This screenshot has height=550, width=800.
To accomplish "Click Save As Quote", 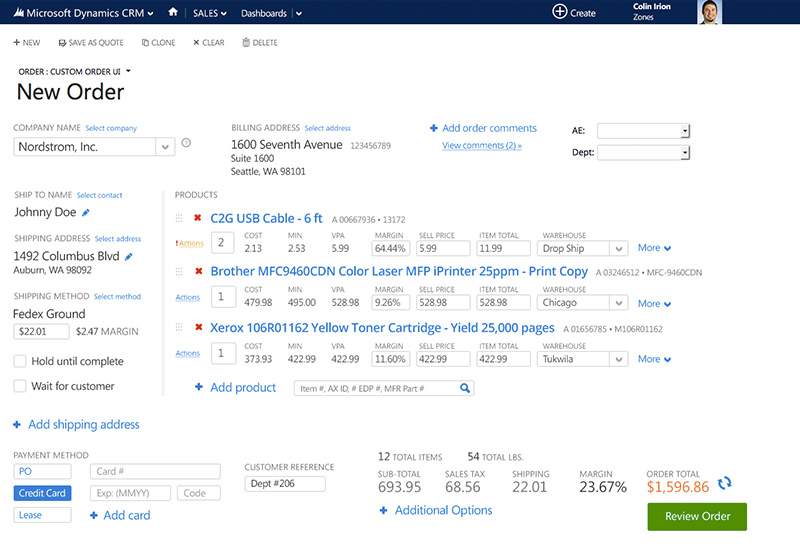I will pyautogui.click(x=91, y=43).
